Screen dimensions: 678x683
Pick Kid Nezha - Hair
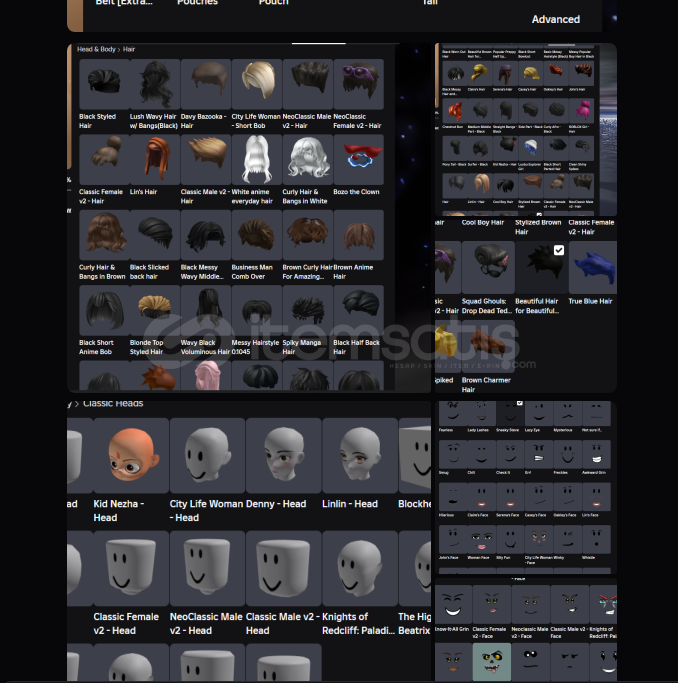[505, 148]
